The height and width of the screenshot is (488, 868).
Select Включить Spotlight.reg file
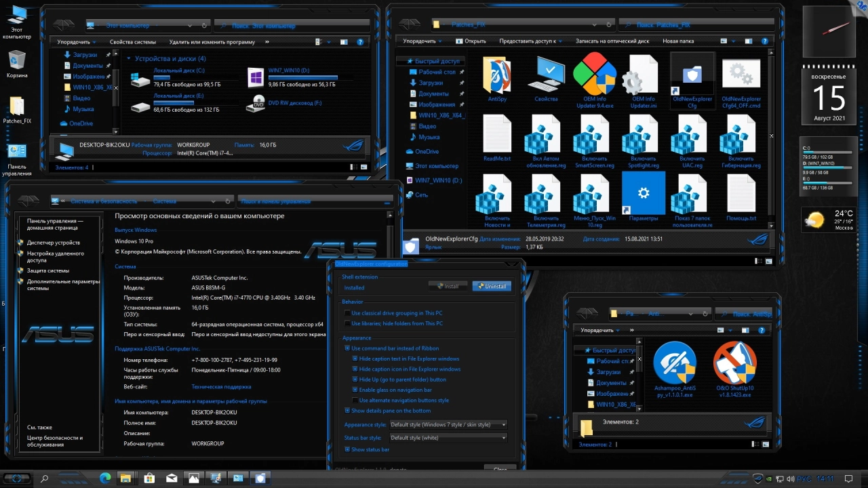point(643,141)
